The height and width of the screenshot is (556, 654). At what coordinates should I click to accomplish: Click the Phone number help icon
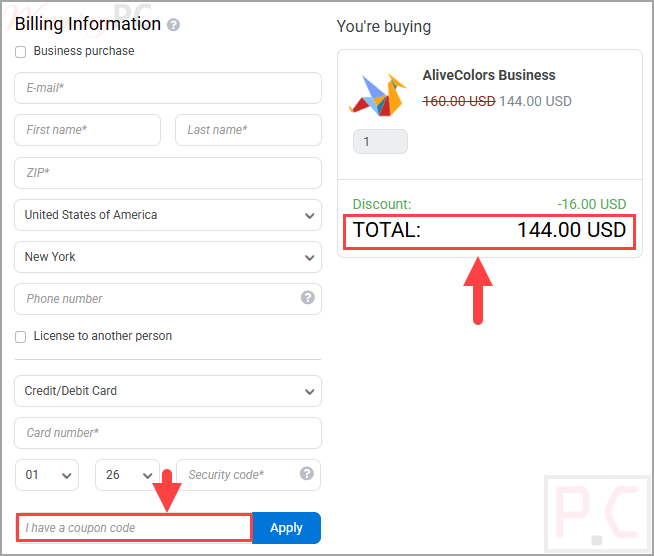[307, 298]
